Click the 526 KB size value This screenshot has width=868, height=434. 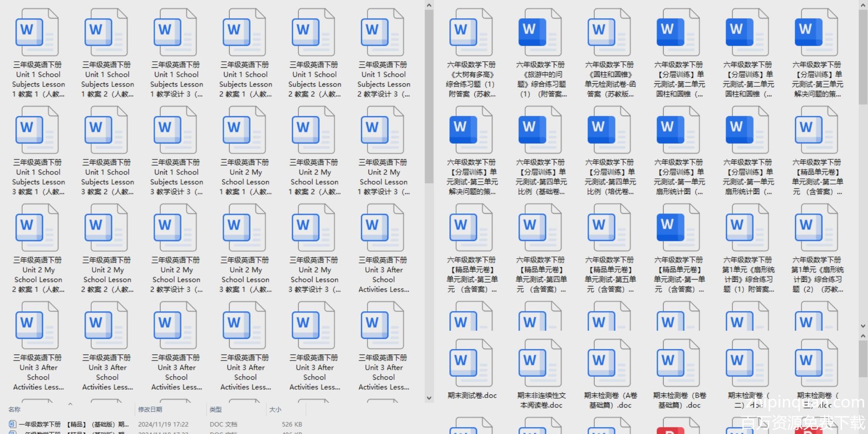pyautogui.click(x=292, y=424)
